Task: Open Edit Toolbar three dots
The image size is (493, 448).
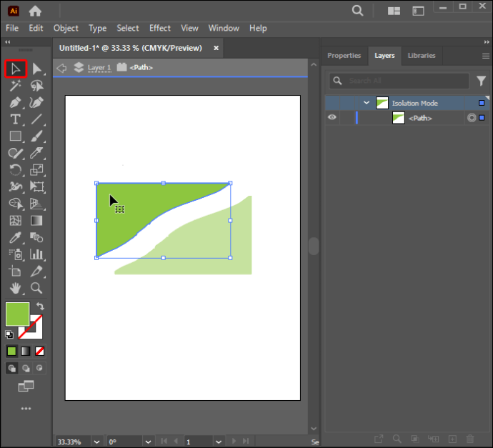Action: pyautogui.click(x=26, y=409)
